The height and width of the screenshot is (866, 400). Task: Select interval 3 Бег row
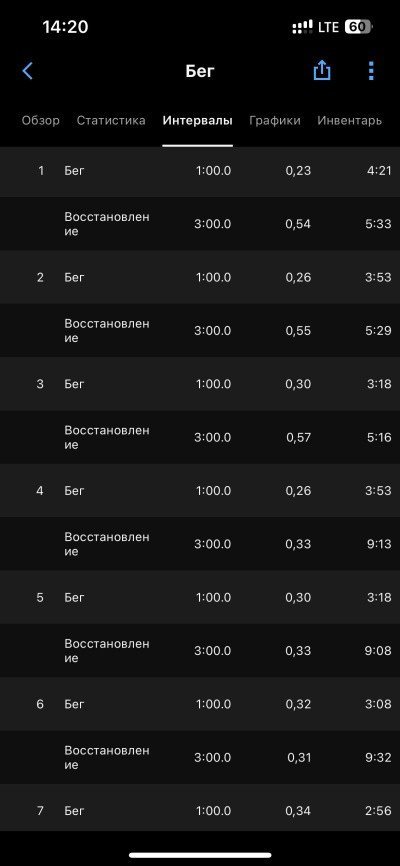[x=200, y=384]
